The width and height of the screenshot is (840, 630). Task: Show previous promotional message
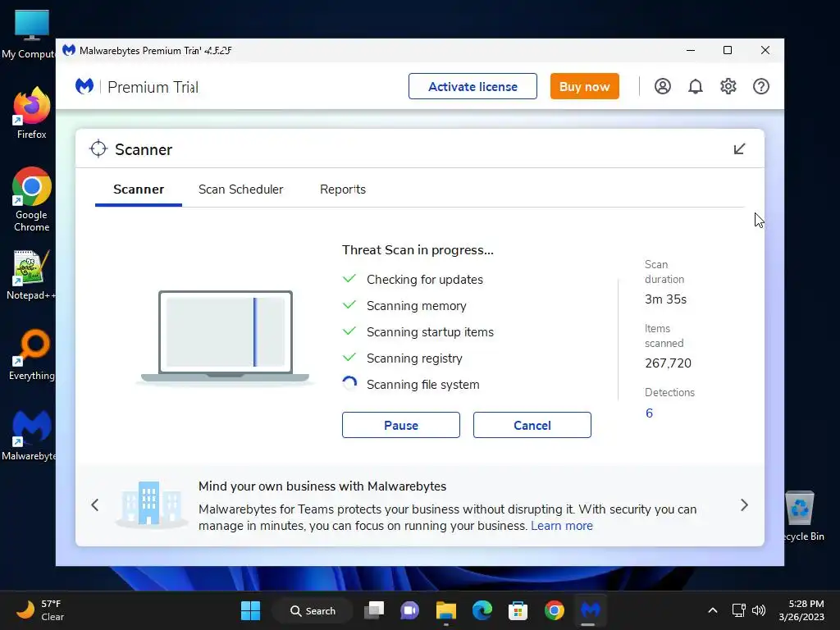[x=95, y=504]
